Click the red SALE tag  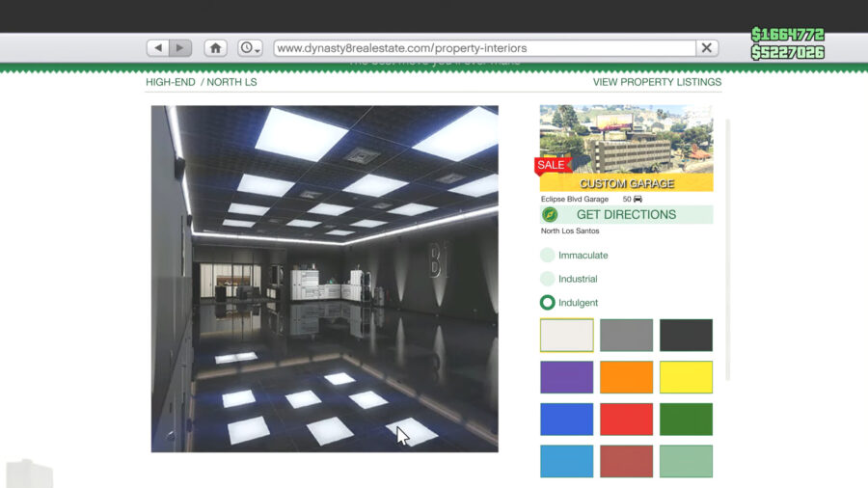[x=551, y=165]
